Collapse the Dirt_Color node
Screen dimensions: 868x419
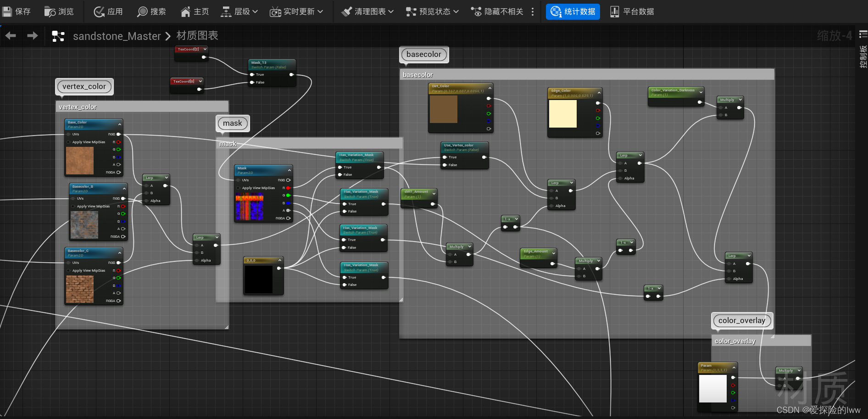(x=490, y=88)
